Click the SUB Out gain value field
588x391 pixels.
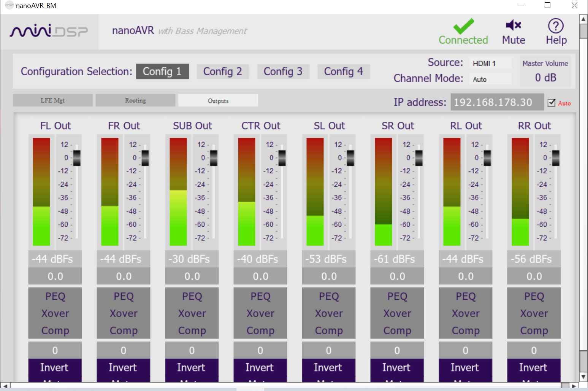point(192,276)
